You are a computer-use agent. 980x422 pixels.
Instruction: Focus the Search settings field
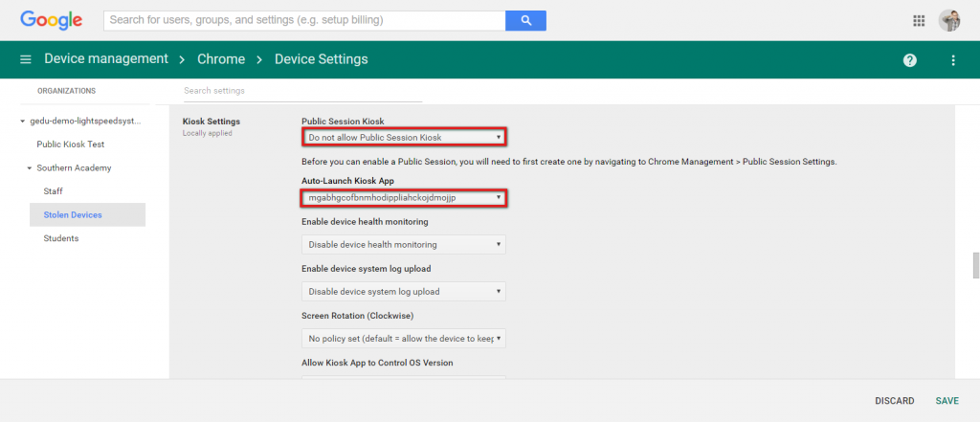(x=303, y=91)
